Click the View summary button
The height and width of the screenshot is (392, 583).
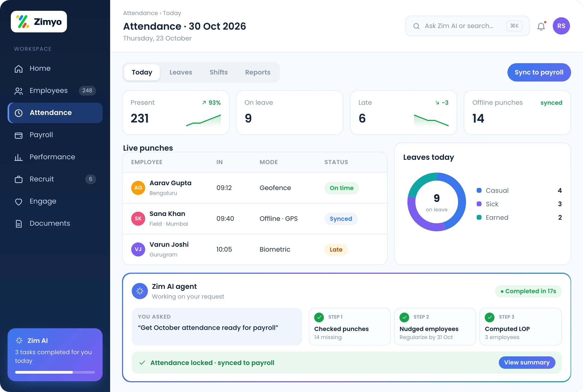527,363
